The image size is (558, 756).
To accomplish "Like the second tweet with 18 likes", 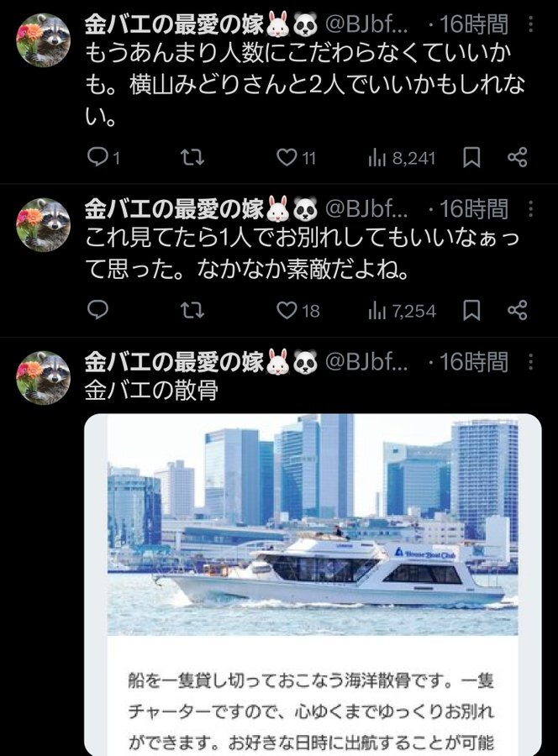I will click(298, 311).
